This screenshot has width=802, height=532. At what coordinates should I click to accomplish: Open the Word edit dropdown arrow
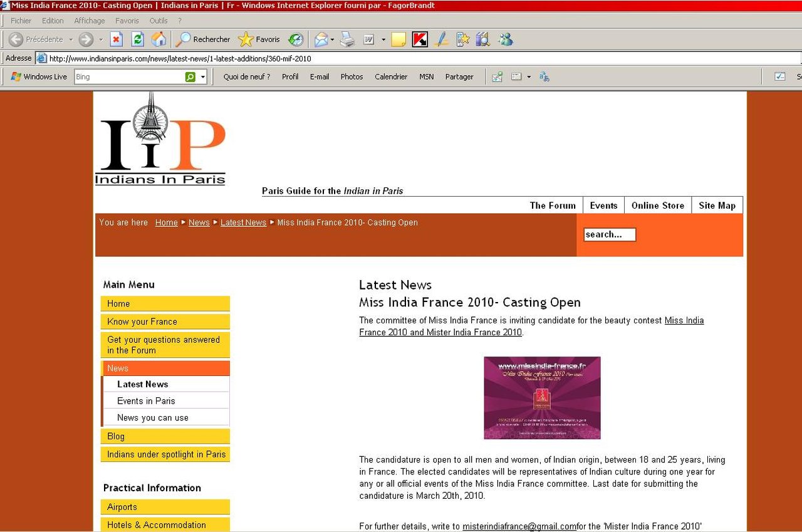point(383,39)
